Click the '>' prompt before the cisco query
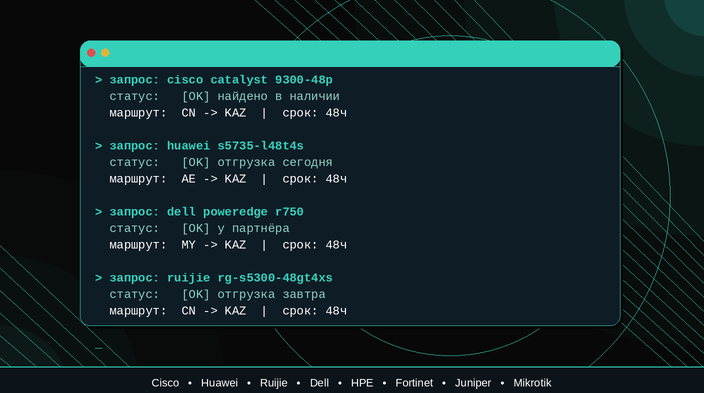Image resolution: width=704 pixels, height=393 pixels. (x=98, y=80)
